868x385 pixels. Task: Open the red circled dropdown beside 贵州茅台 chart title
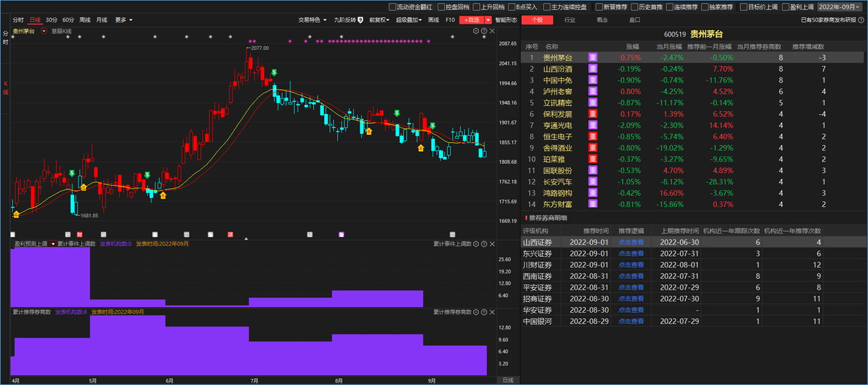click(x=43, y=31)
